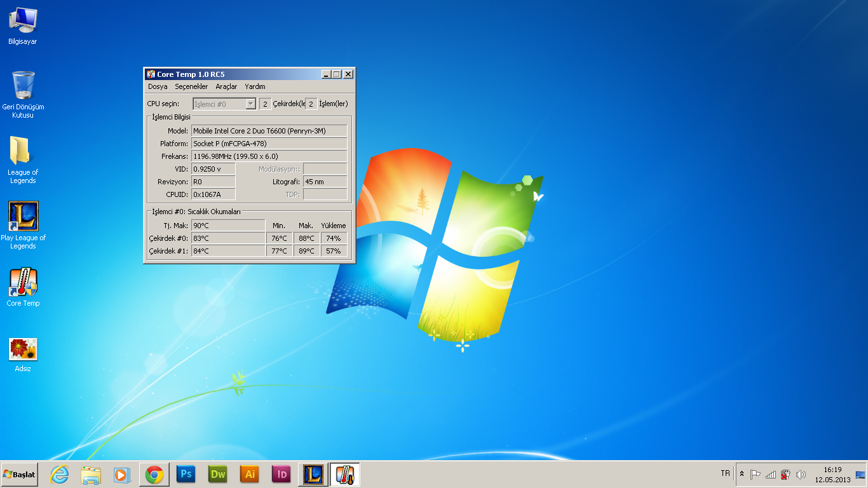This screenshot has width=868, height=488.
Task: Launch InDesign from the taskbar
Action: (x=281, y=474)
